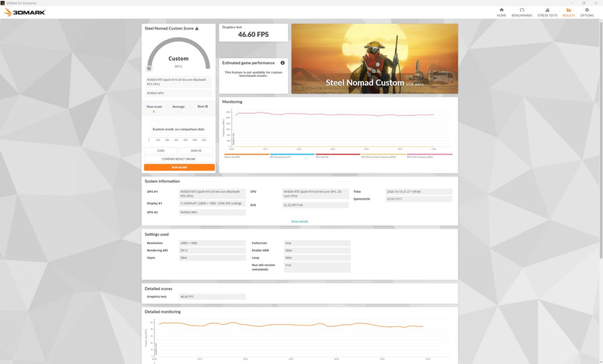
Task: Click the 46.60 FPS graphics test score
Action: pos(253,34)
